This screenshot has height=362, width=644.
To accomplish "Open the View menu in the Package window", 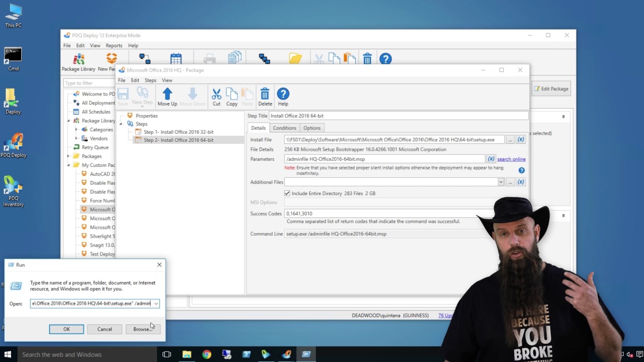I will 167,80.
